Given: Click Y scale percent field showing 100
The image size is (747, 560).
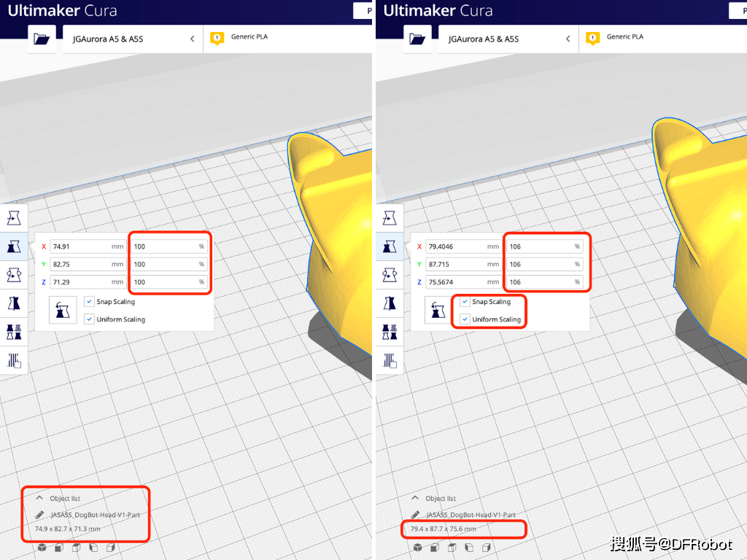Looking at the screenshot, I should click(x=169, y=264).
